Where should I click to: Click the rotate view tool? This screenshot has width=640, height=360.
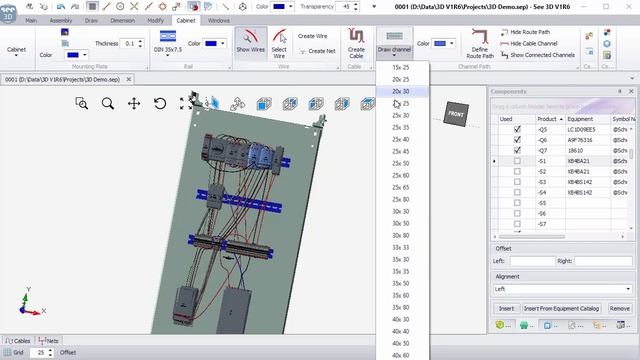(x=160, y=103)
